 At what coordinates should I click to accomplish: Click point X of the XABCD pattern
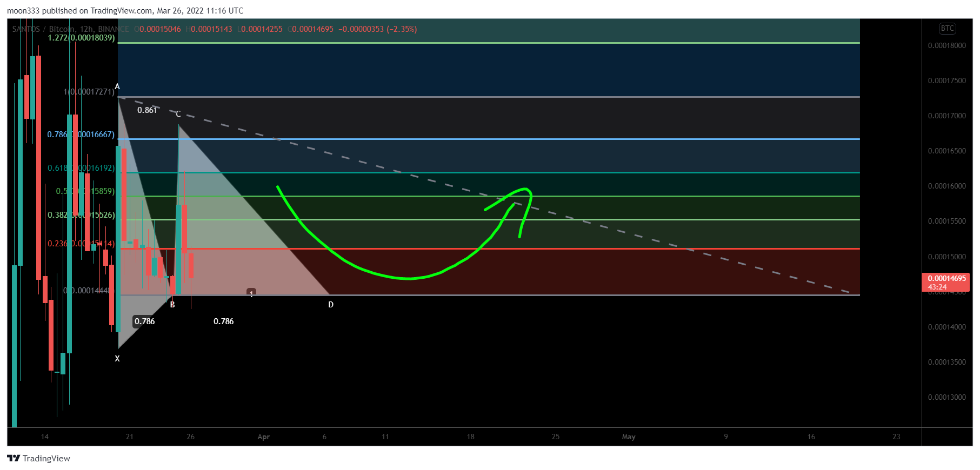click(x=117, y=358)
